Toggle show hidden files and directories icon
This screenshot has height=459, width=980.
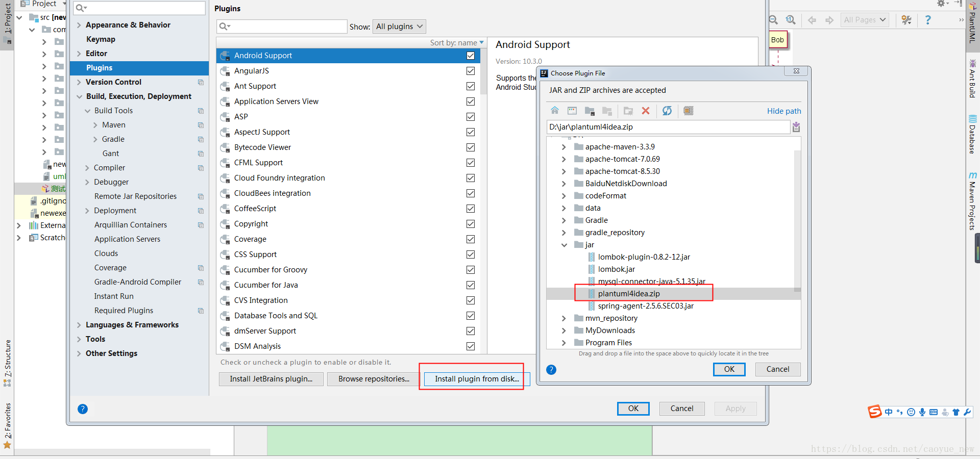(689, 111)
